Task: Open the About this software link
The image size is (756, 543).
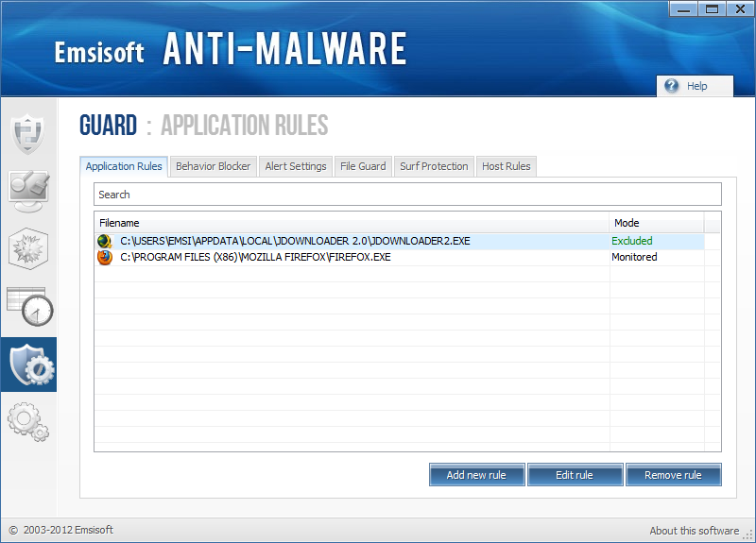Action: pos(694,531)
